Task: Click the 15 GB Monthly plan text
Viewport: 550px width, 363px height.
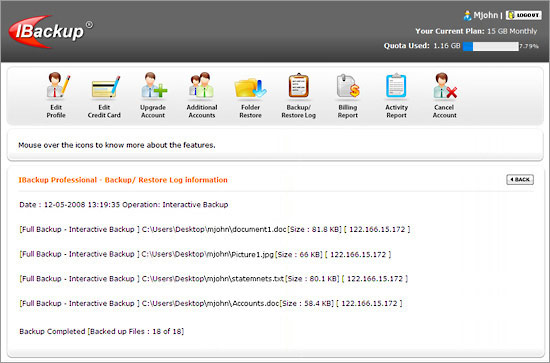Action: [x=512, y=31]
